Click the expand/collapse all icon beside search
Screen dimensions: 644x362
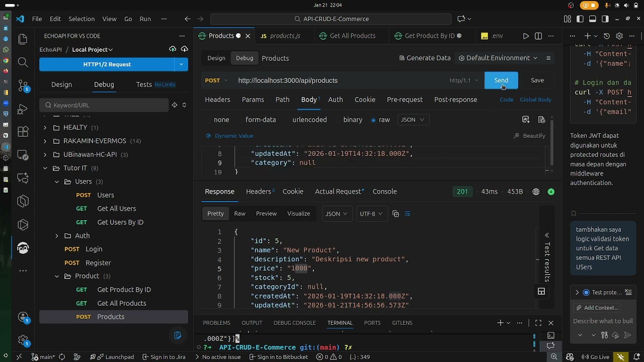[x=184, y=105]
